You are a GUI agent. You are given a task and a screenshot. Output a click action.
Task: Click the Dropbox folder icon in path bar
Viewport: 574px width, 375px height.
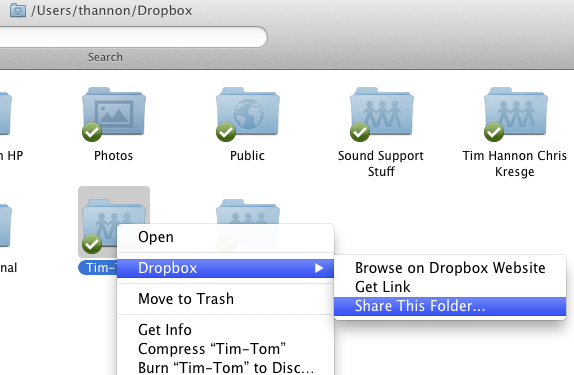(x=18, y=10)
